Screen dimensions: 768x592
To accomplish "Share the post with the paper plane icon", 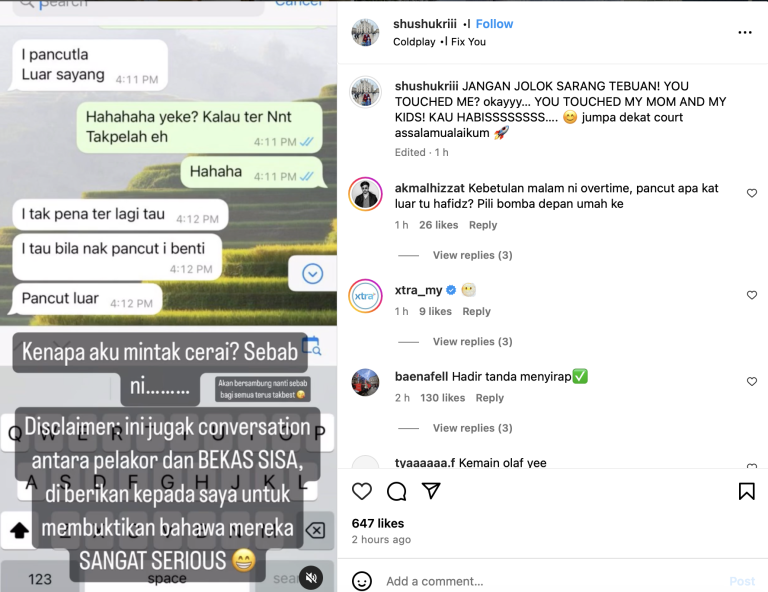I will tap(431, 491).
